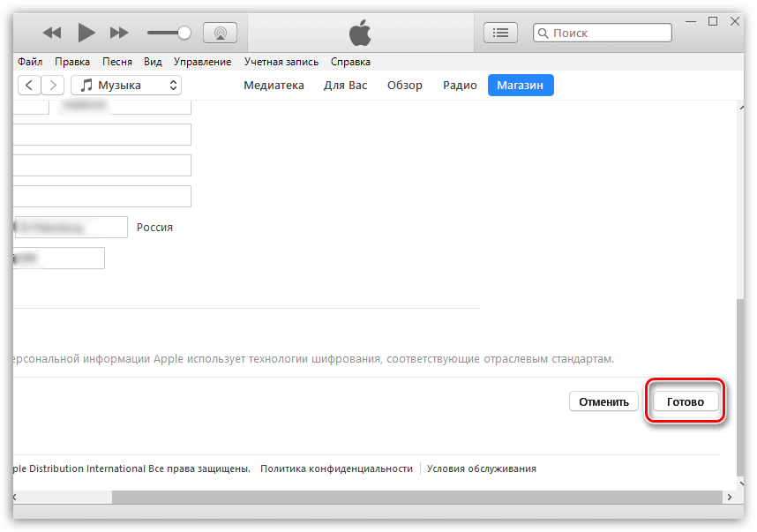Image resolution: width=757 pixels, height=532 pixels.
Task: Switch to the Радио tab
Action: (x=460, y=86)
